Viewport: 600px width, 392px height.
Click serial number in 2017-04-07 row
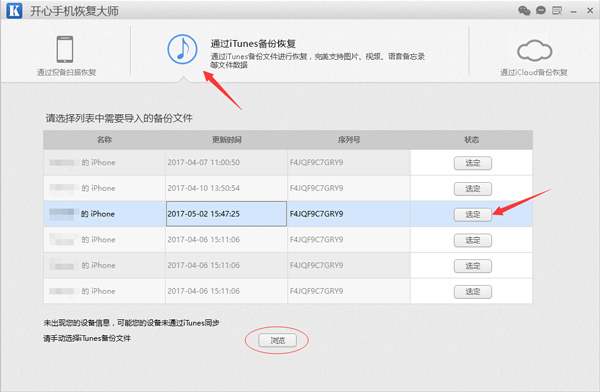point(316,162)
